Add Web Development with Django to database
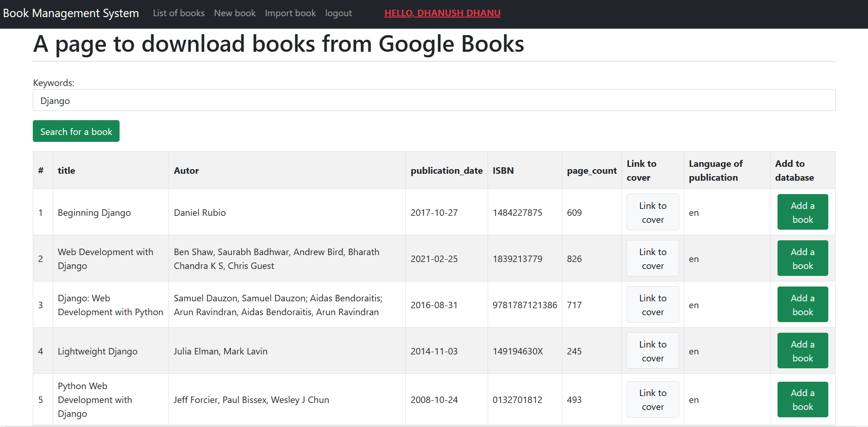Viewport: 868px width, 427px height. click(802, 258)
